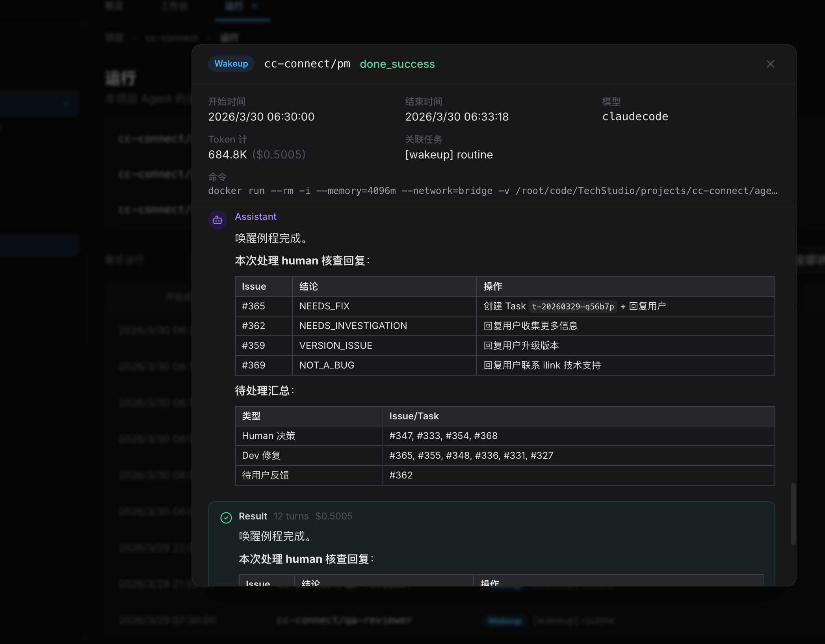Viewport: 825px width, 644px height.
Task: Click the 待用户反馈 row label
Action: pos(265,475)
